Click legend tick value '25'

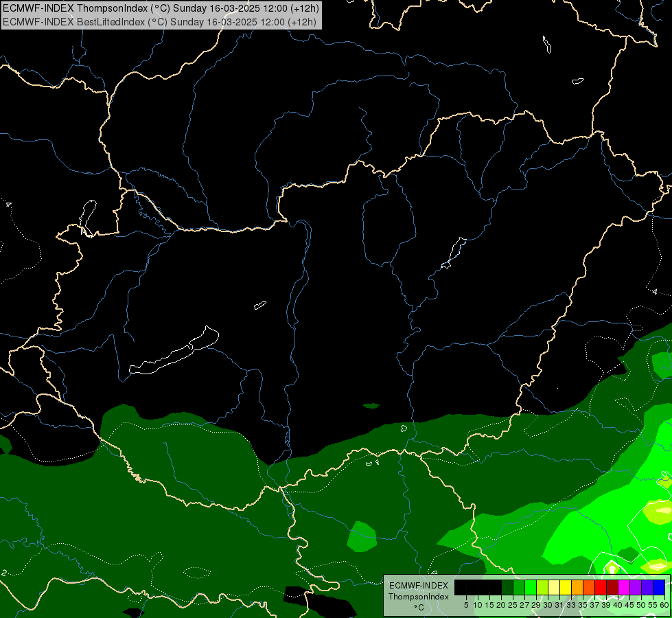coord(513,605)
